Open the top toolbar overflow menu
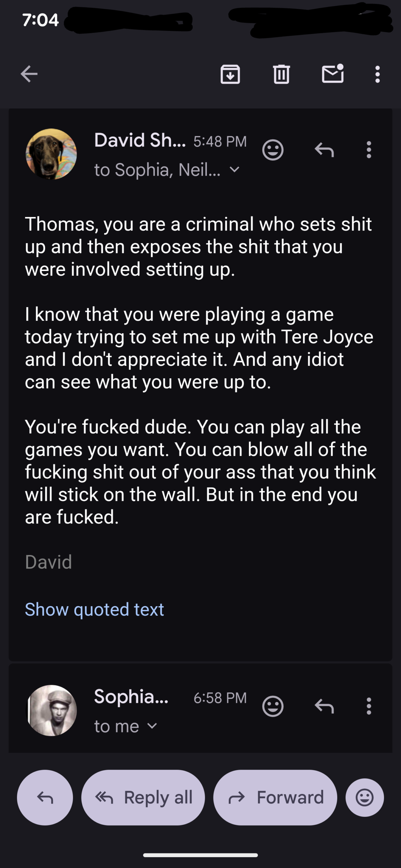 pyautogui.click(x=377, y=74)
